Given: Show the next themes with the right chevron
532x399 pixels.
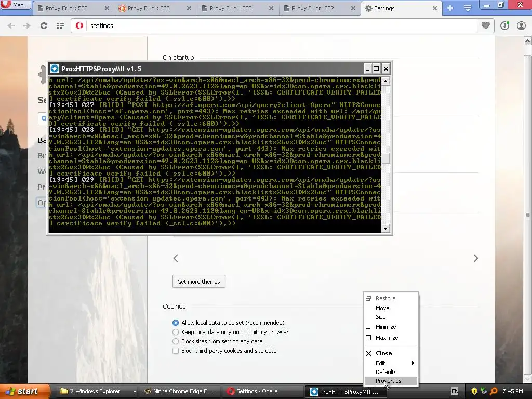Looking at the screenshot, I should pyautogui.click(x=476, y=258).
